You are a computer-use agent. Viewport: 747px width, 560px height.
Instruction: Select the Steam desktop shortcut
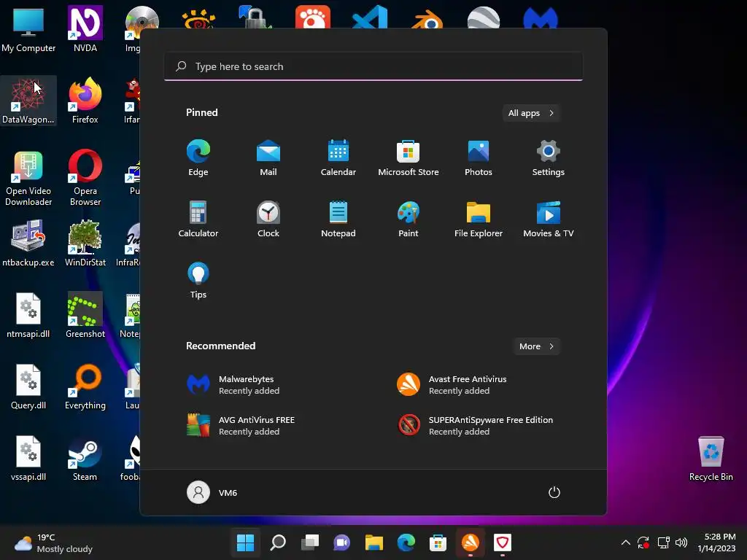(85, 458)
